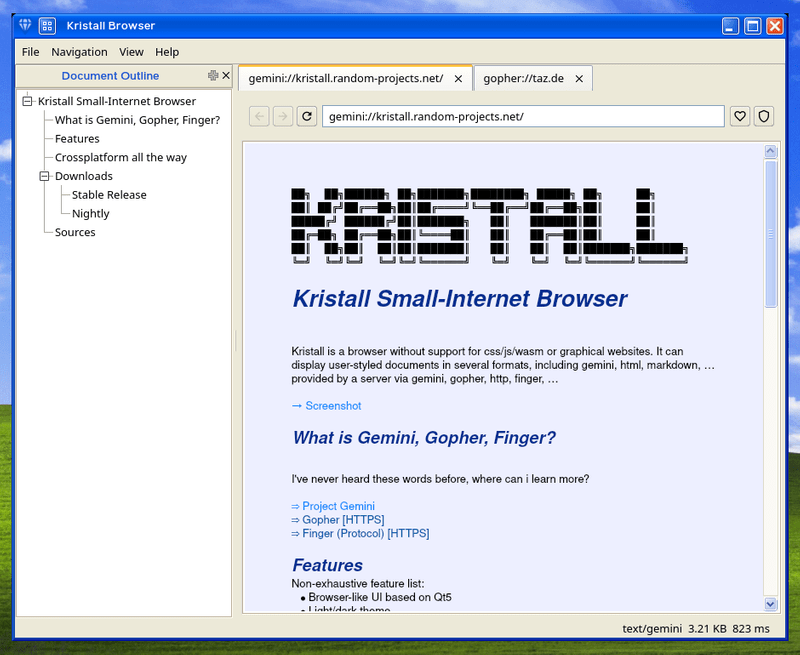Maximize the Kristall Browser window

(x=753, y=26)
